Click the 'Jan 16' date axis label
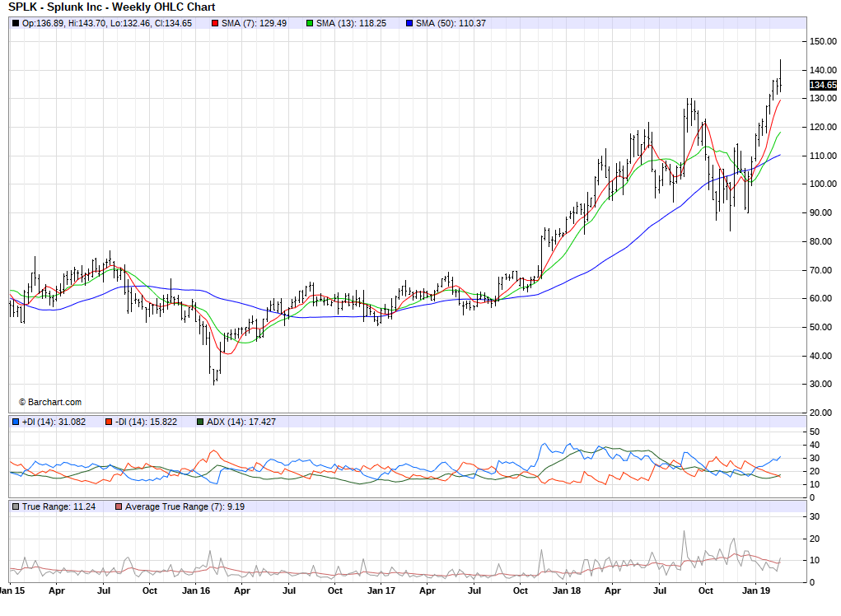This screenshot has height=616, width=841. tap(196, 590)
